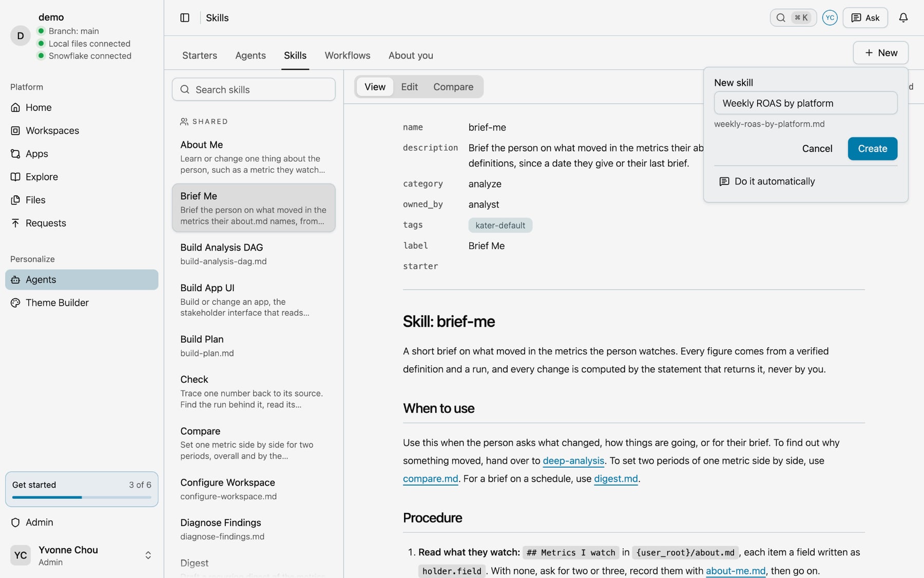Image resolution: width=924 pixels, height=578 pixels.
Task: Open Theme Builder
Action: [x=82, y=303]
